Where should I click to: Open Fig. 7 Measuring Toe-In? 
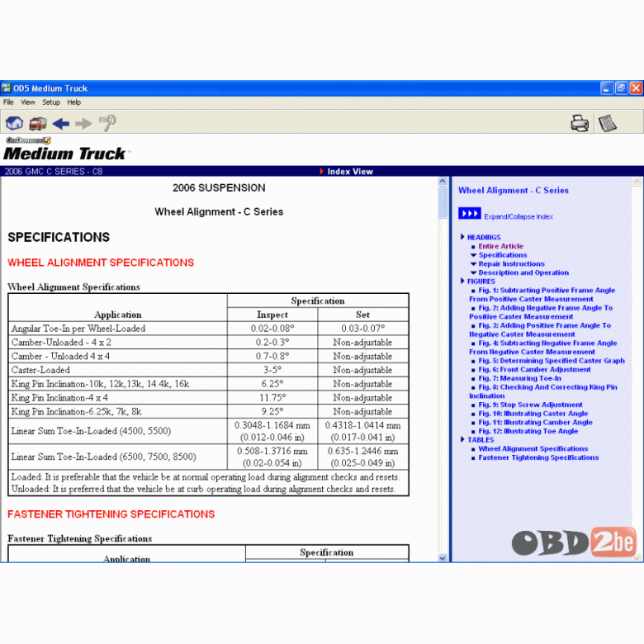[x=519, y=378]
